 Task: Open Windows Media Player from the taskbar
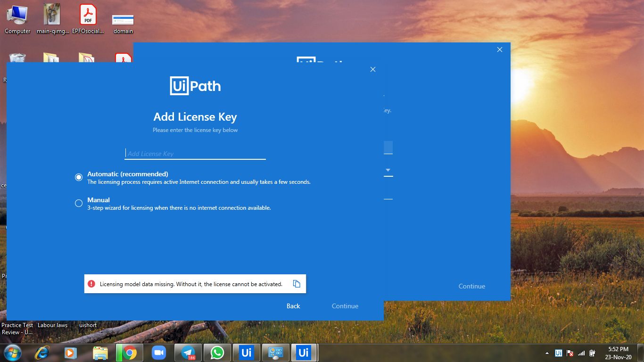pyautogui.click(x=71, y=353)
